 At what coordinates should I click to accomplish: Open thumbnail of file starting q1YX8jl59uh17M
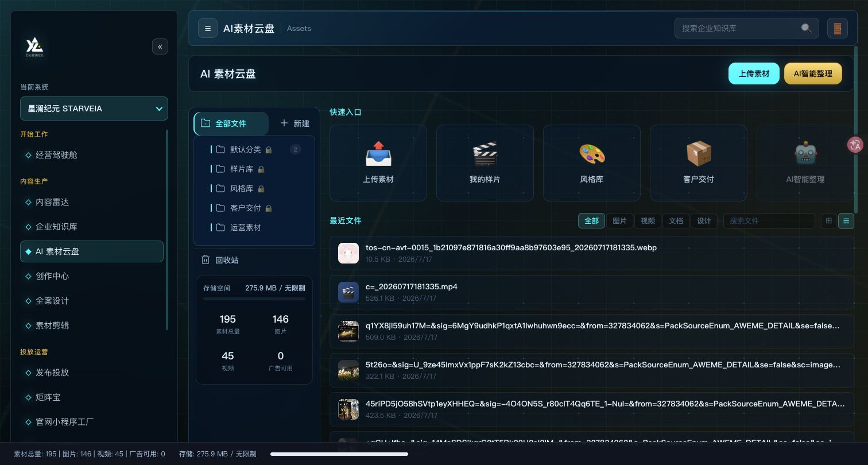tap(348, 331)
